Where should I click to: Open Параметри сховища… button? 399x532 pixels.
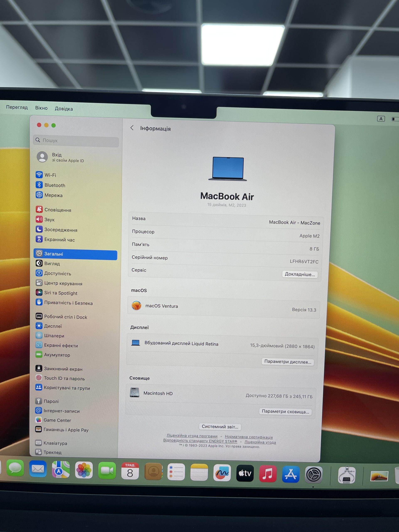pos(285,411)
